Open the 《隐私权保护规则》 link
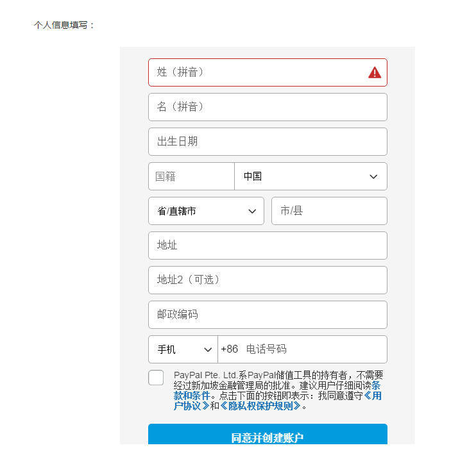This screenshot has width=476, height=450. 260,406
